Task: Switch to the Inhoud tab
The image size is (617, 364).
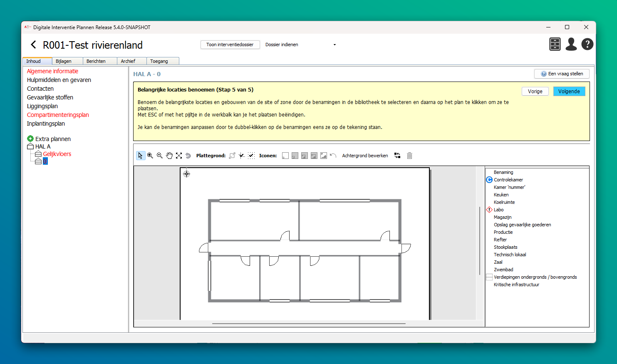Action: pyautogui.click(x=37, y=61)
